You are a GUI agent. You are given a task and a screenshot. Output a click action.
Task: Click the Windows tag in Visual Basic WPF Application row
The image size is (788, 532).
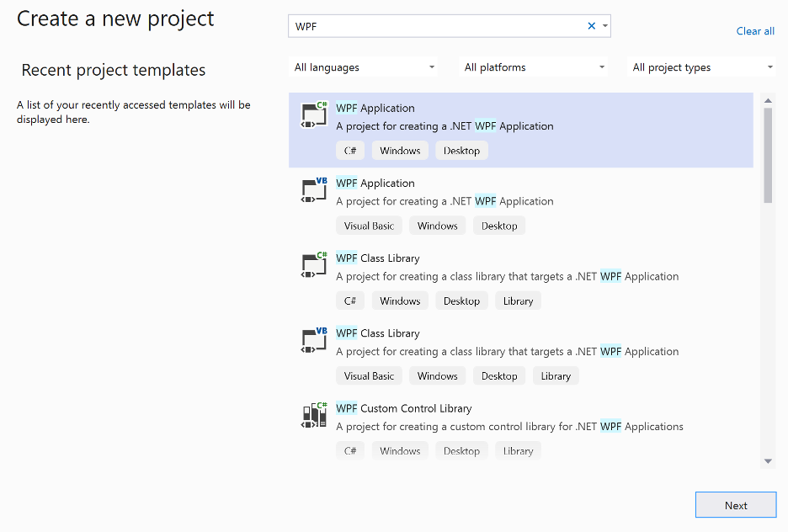click(438, 226)
